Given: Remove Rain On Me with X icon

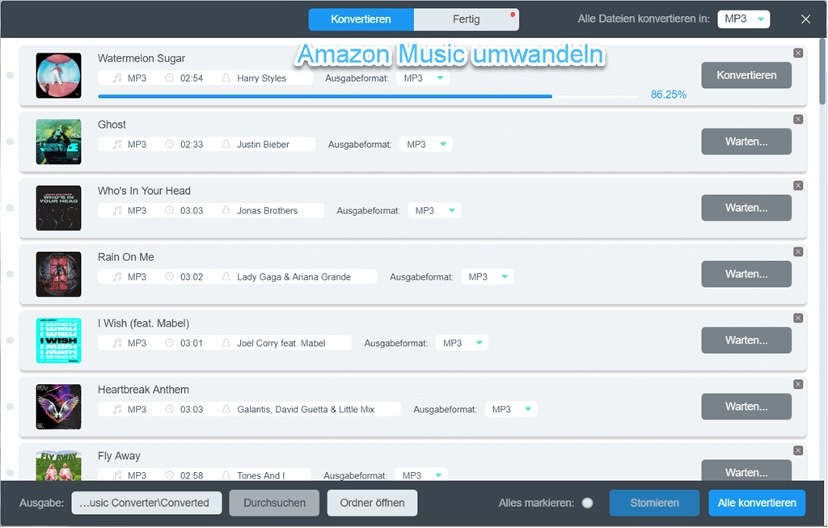Looking at the screenshot, I should (x=798, y=252).
